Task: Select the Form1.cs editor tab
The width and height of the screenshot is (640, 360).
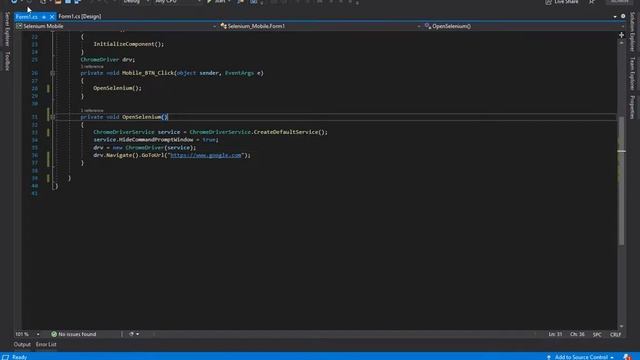Action: pos(27,17)
